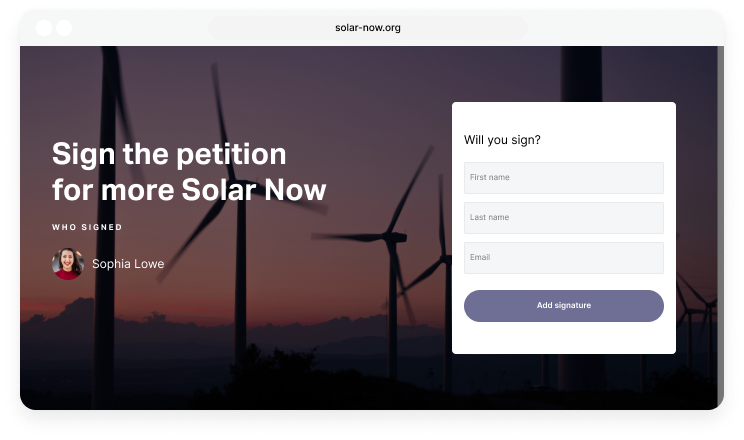Click the blank browser title bar area
Viewport: 744px width, 440px height.
[x=620, y=28]
